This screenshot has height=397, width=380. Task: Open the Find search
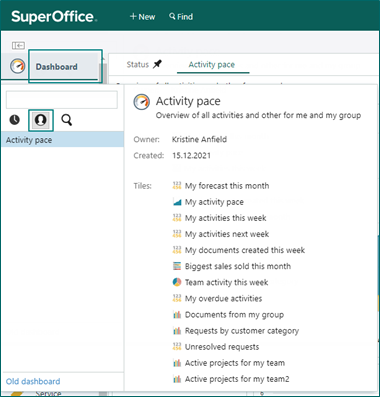pos(181,17)
